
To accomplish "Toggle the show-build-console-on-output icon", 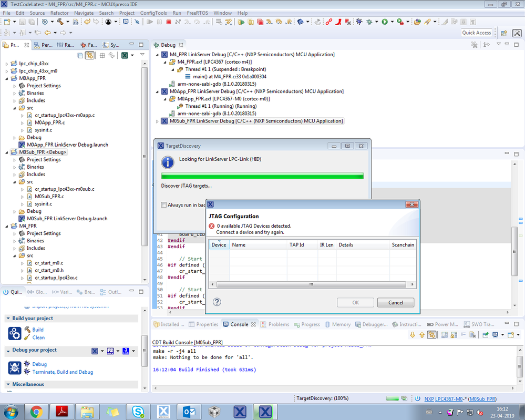I will pos(431,335).
